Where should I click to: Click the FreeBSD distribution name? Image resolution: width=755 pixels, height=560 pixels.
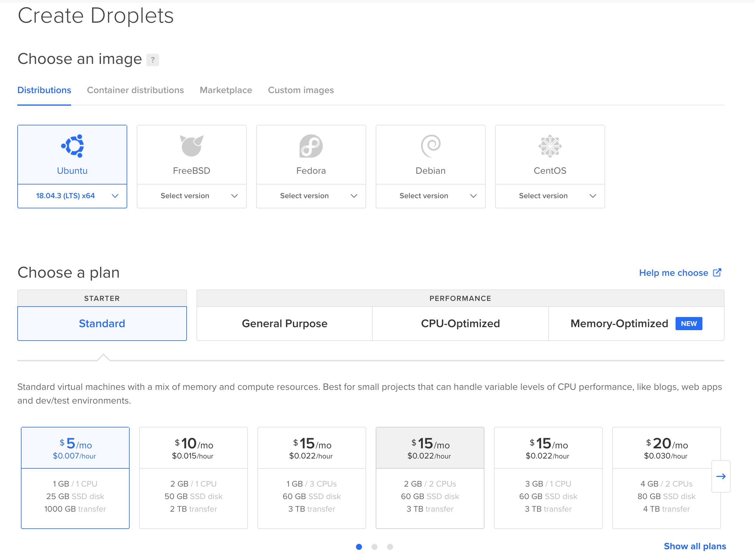point(192,170)
